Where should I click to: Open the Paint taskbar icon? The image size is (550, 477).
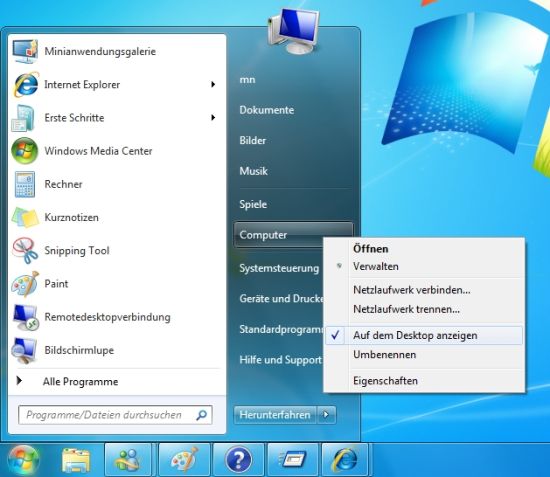tap(184, 460)
